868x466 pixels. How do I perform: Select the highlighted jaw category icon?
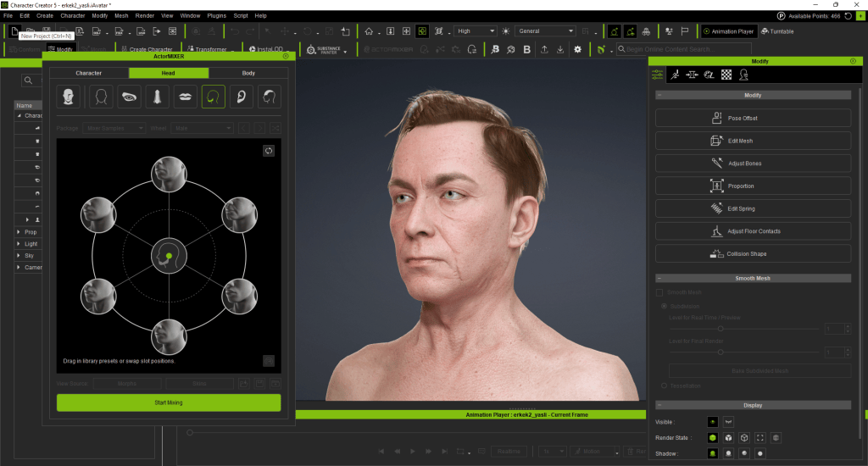[213, 97]
